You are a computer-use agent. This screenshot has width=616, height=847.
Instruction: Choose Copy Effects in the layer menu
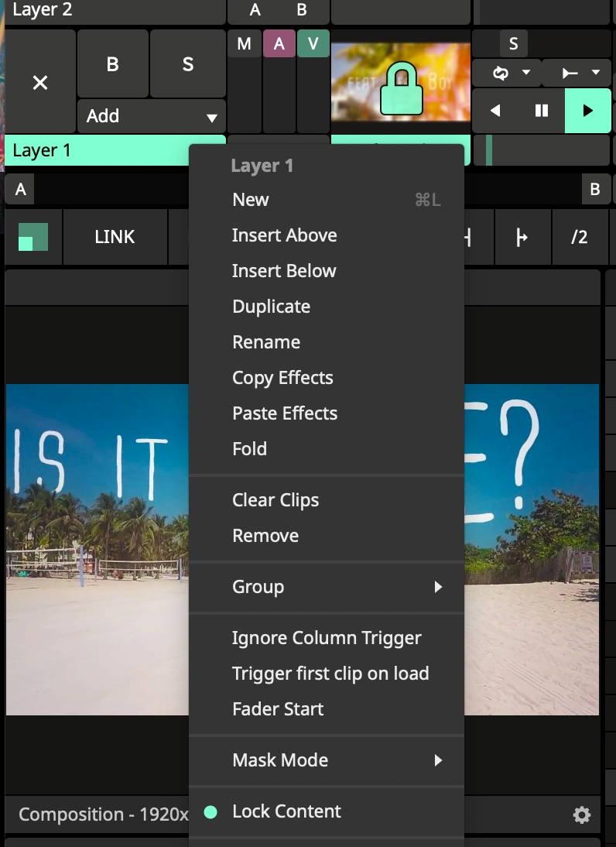pos(282,378)
